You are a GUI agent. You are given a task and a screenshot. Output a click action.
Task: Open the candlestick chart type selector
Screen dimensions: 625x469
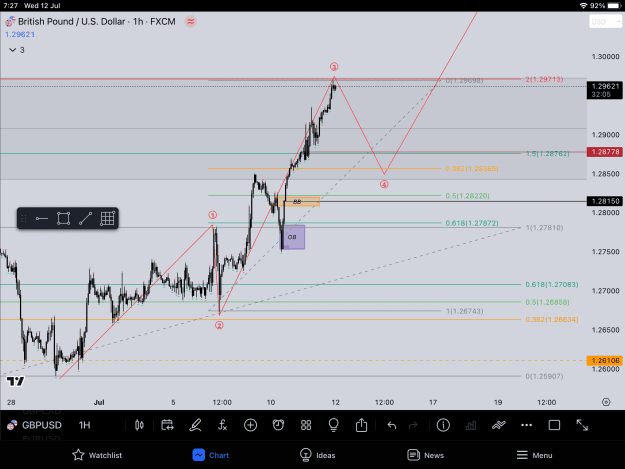(139, 425)
